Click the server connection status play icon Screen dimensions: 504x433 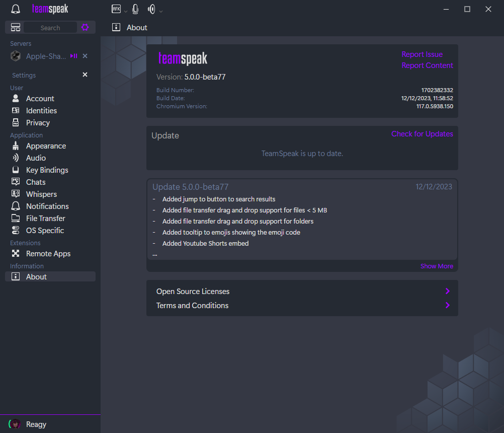(x=73, y=56)
